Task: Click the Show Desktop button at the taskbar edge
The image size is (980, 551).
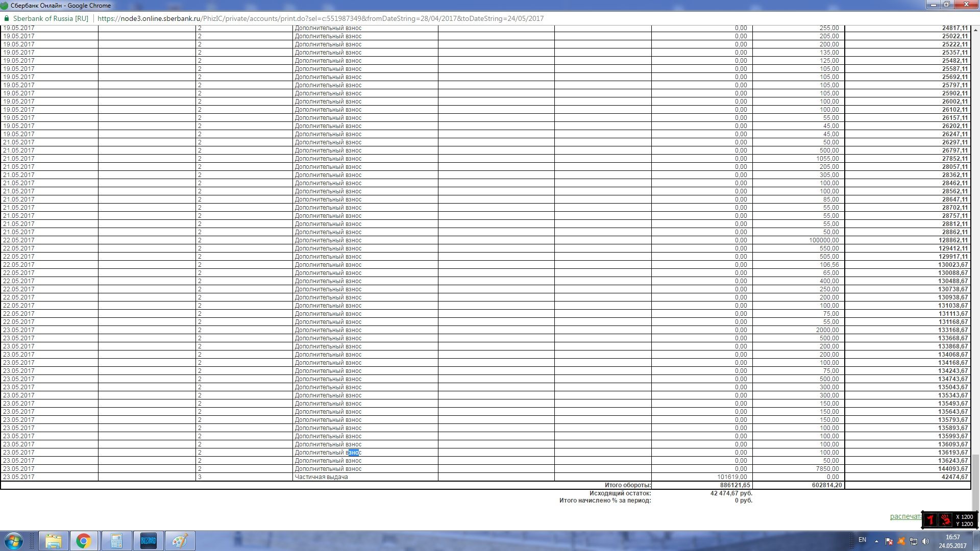Action: pyautogui.click(x=977, y=541)
